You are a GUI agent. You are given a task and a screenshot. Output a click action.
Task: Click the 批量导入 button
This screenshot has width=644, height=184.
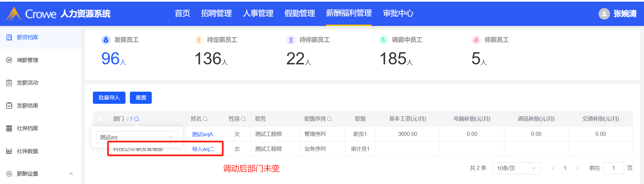click(109, 98)
